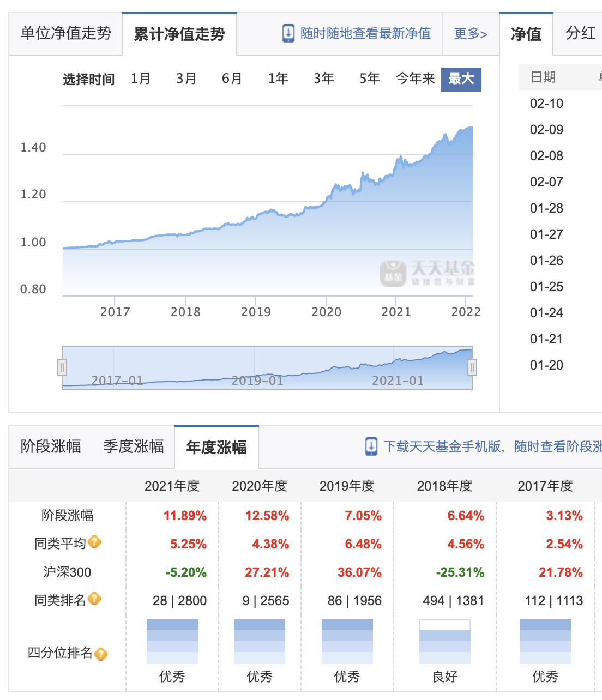Select the 最大 time range button
The width and height of the screenshot is (602, 700).
[x=461, y=79]
